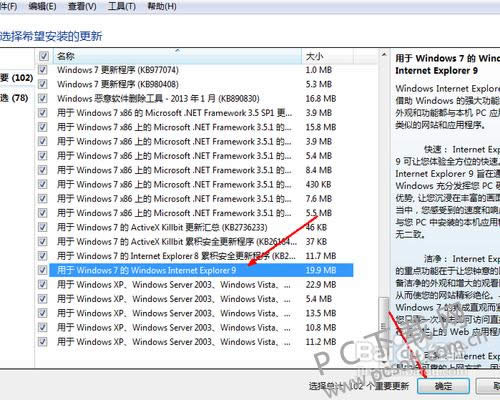Screen dimensions: 500x400
Task: Open the 帮助(H) menu
Action: tap(162, 6)
